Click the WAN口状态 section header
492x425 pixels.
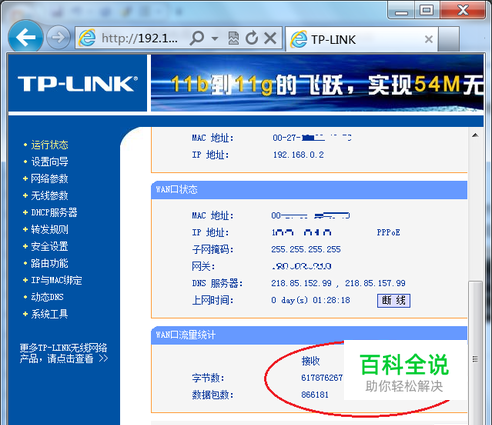309,190
